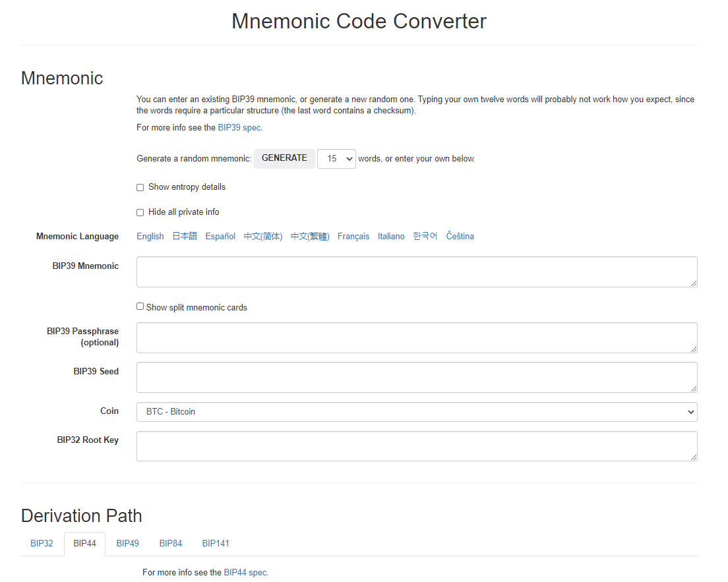This screenshot has height=582, width=728.
Task: Select 한국어 mnemonic language
Action: [x=425, y=236]
